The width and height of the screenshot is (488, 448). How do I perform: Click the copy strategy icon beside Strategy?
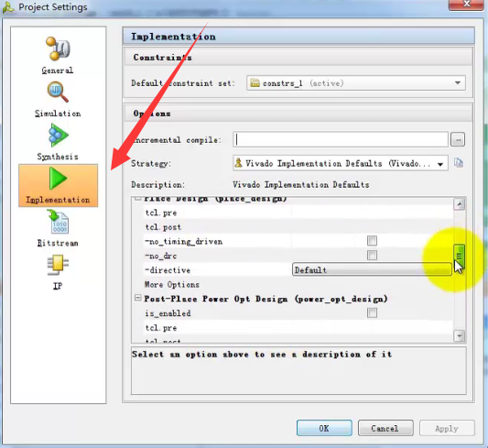coord(459,163)
